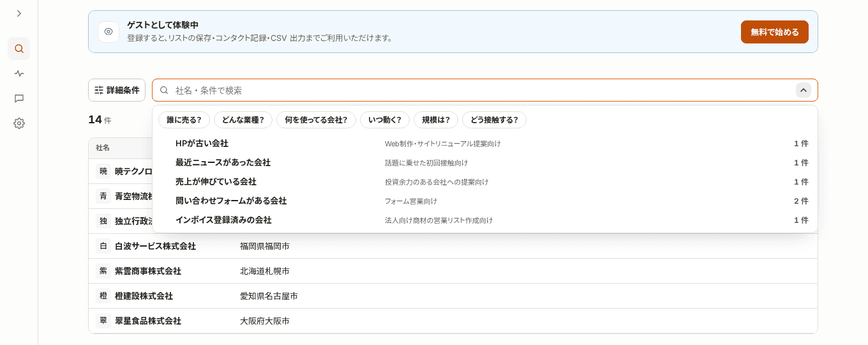Click the 無料で始める button
Image resolution: width=868 pixels, height=345 pixels.
point(775,31)
